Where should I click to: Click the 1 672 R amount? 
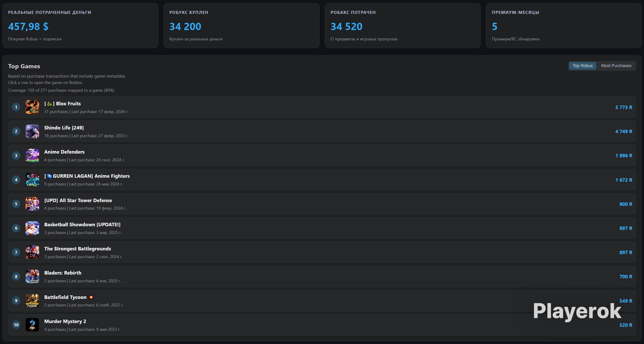pos(624,180)
